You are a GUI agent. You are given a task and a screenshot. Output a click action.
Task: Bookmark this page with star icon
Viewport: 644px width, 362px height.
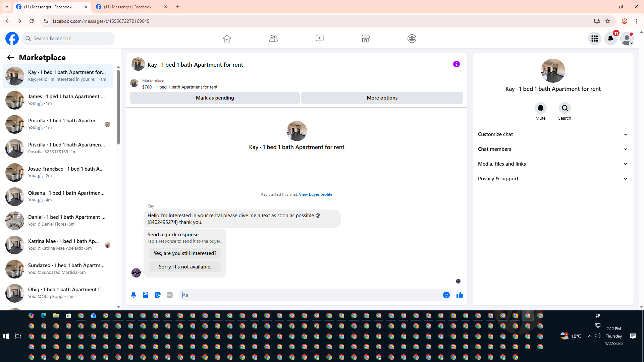pyautogui.click(x=608, y=21)
